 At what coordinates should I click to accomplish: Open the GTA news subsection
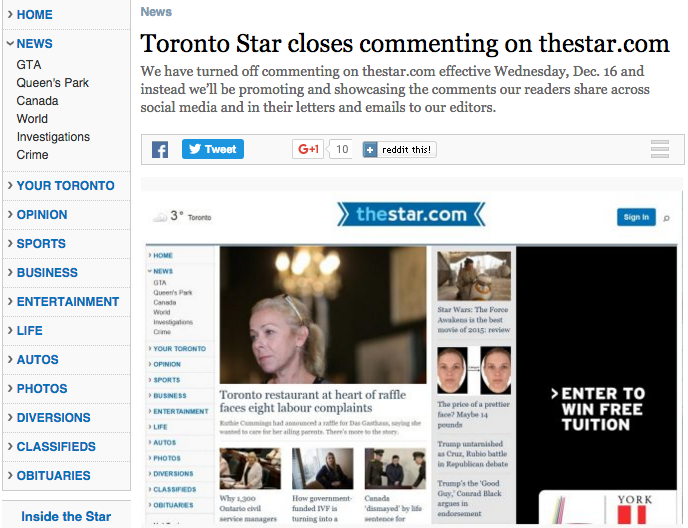coord(29,65)
